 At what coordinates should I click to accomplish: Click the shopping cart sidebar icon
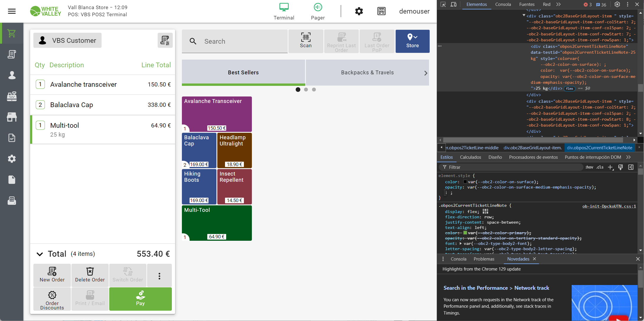[12, 33]
